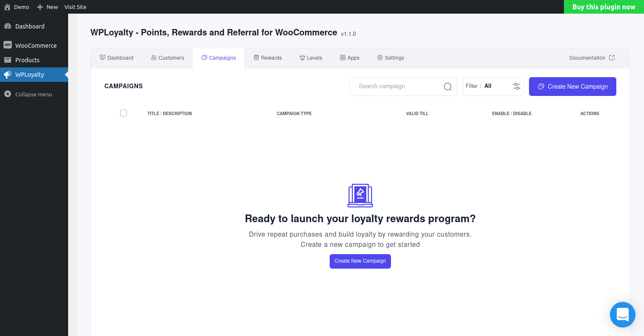Click the v1.1.0 version label
Viewport: 644px width, 336px height.
(348, 34)
